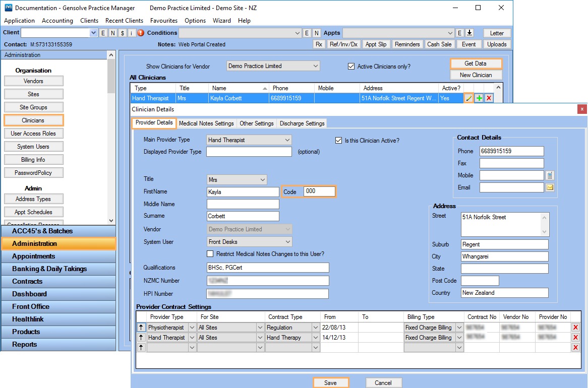Click the New Clinician button
This screenshot has width=588, height=388.
(476, 75)
